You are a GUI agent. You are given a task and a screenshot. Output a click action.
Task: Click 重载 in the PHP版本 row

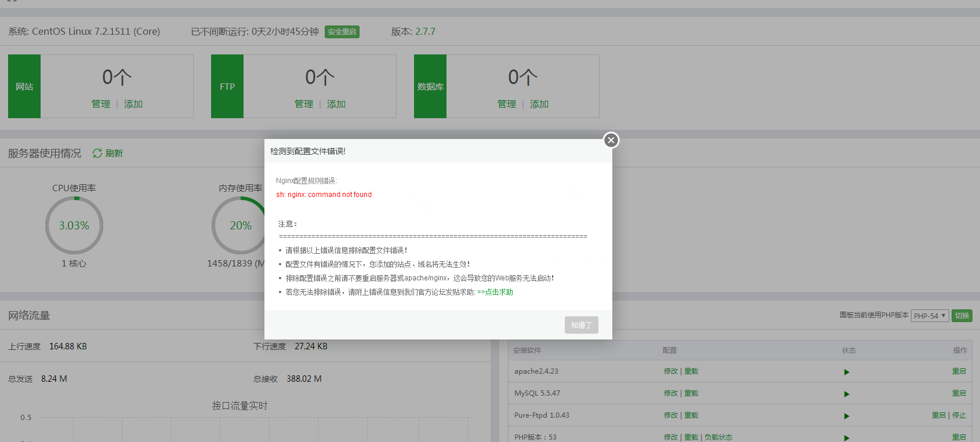point(691,437)
